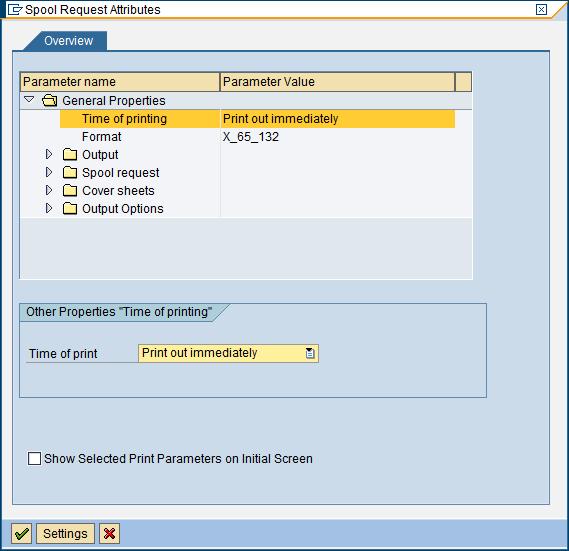Viewport: 569px width, 551px height.
Task: Select the Time of printing row
Action: point(257,119)
